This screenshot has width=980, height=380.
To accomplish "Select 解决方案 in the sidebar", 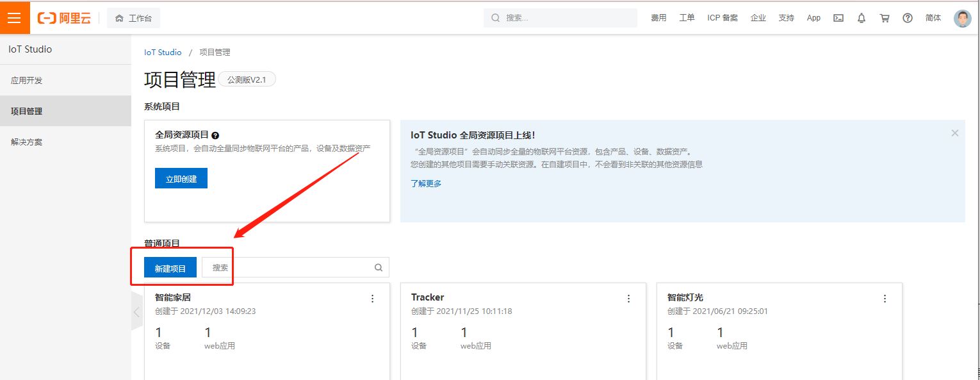I will (x=65, y=142).
